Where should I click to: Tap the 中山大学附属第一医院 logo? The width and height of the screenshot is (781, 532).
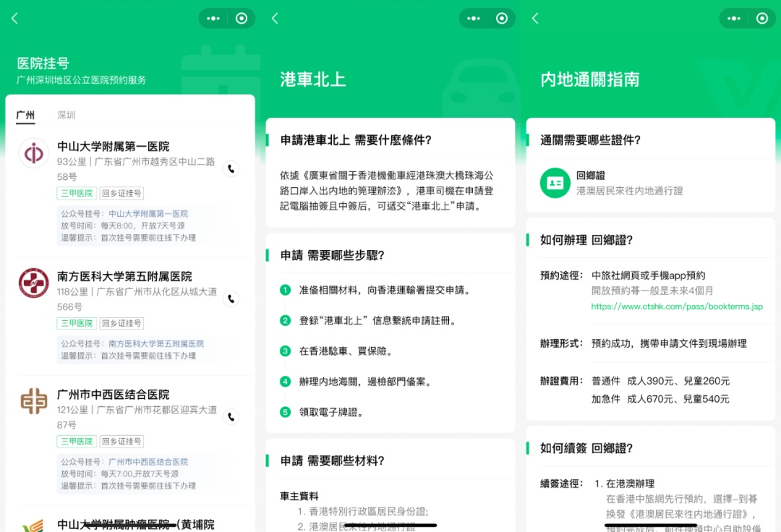pyautogui.click(x=34, y=153)
